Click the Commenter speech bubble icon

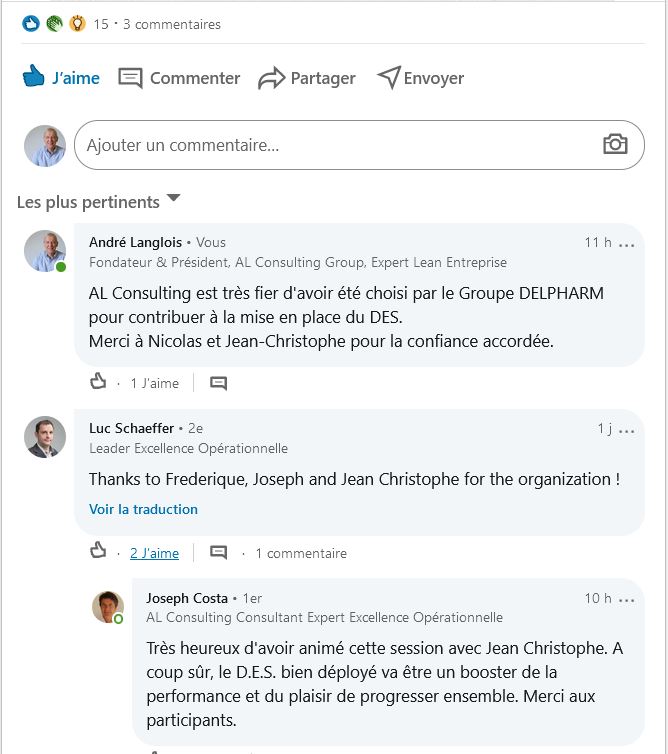pos(130,78)
